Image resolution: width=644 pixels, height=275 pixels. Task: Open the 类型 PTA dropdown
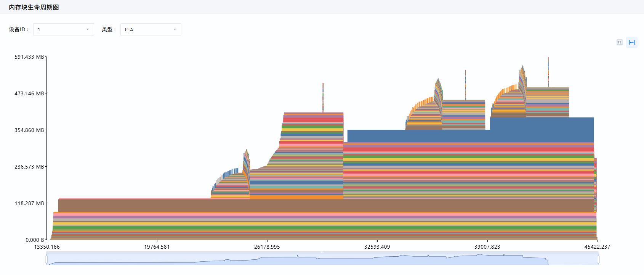151,29
